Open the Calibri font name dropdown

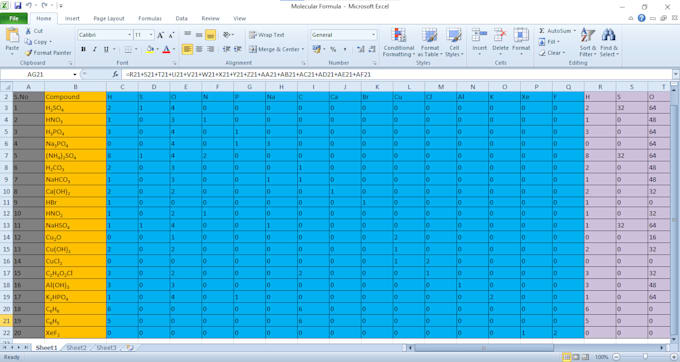(129, 35)
